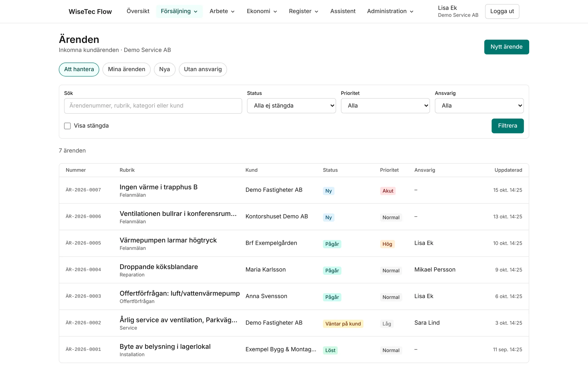Select the Utan ansvarig tab

[203, 69]
